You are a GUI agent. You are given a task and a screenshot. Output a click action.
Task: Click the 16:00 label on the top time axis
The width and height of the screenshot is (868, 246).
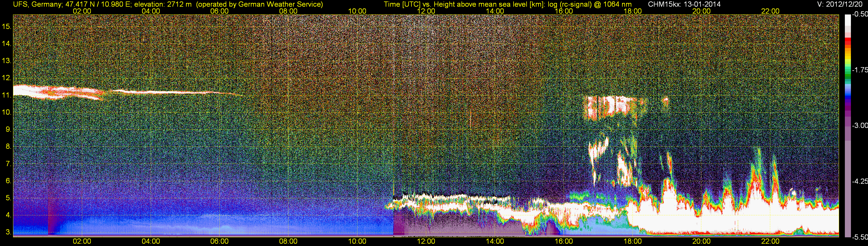tap(564, 11)
